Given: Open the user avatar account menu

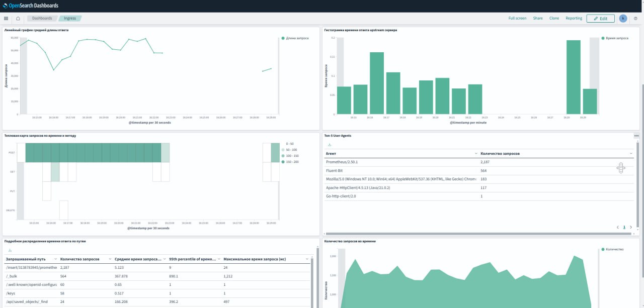Looking at the screenshot, I should coord(623,18).
